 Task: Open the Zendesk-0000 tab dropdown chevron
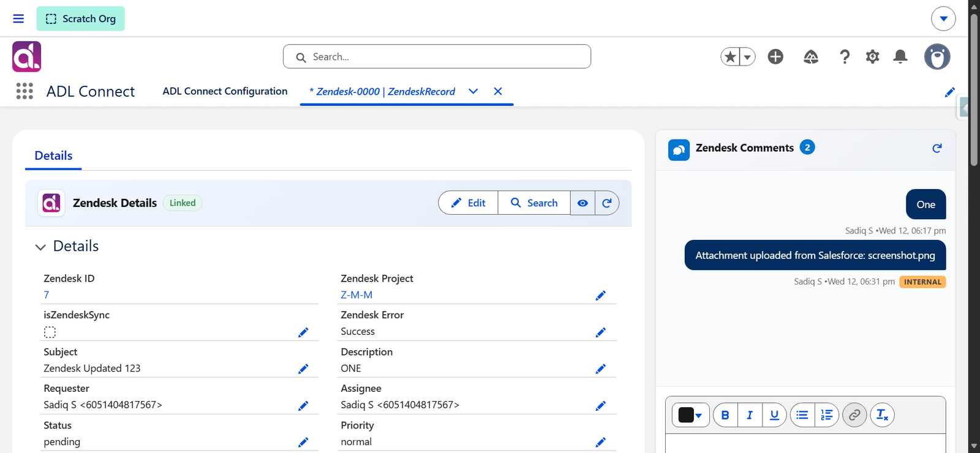(x=473, y=91)
